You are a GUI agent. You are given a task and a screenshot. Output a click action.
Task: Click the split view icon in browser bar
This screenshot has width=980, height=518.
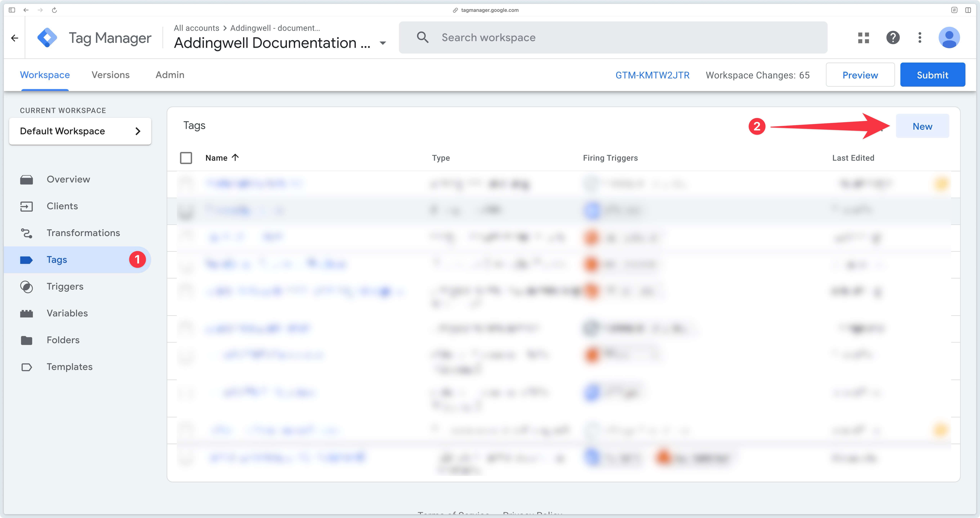(968, 10)
